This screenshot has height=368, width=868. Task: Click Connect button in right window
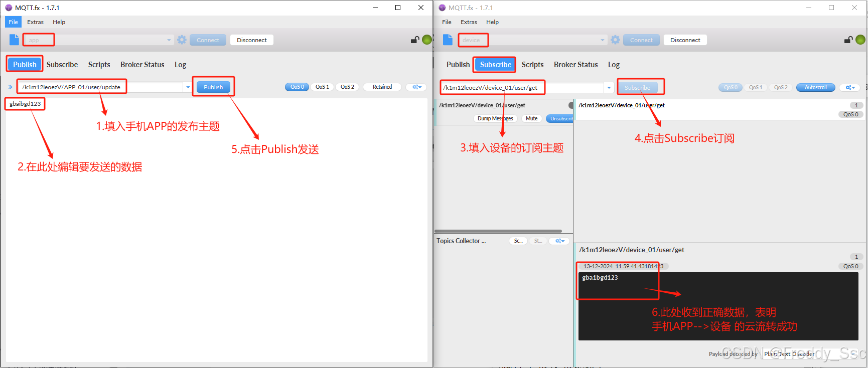point(641,40)
